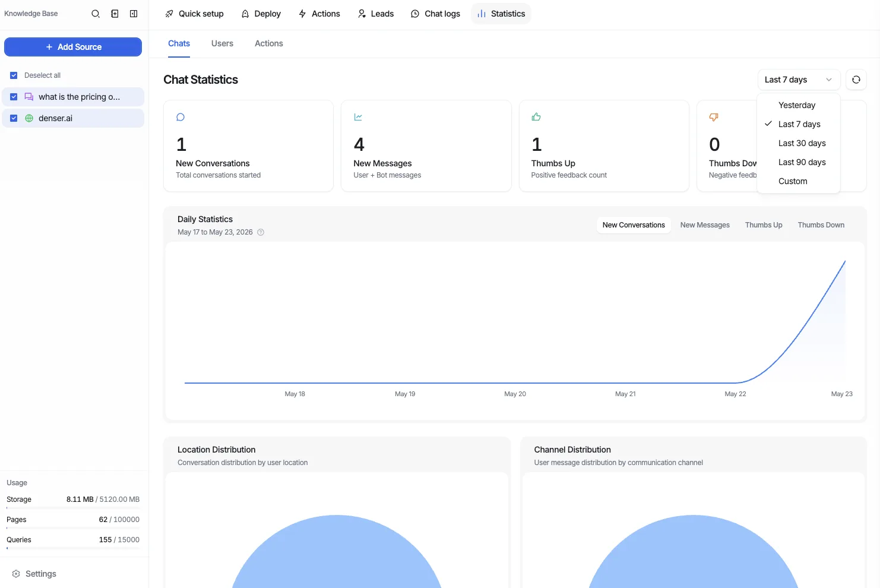880x588 pixels.
Task: Click the green globe icon for denser.ai
Action: tap(29, 118)
